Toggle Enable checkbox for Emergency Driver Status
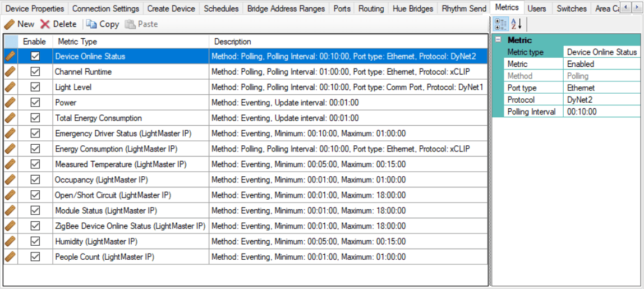The image size is (644, 289). point(35,134)
